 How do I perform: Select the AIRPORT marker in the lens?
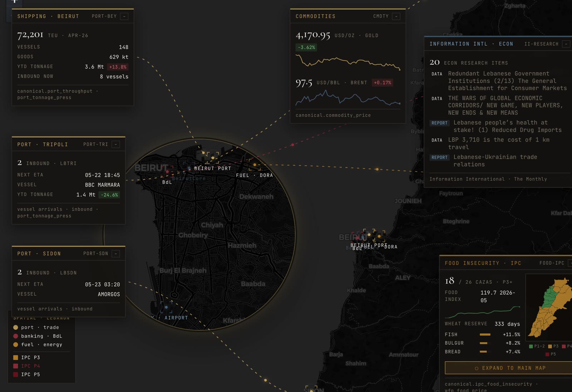click(x=166, y=307)
